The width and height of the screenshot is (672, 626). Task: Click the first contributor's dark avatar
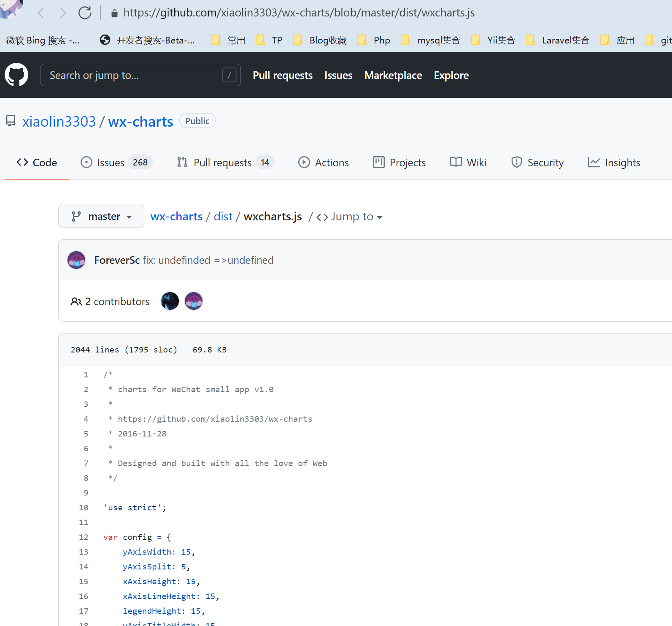point(170,301)
